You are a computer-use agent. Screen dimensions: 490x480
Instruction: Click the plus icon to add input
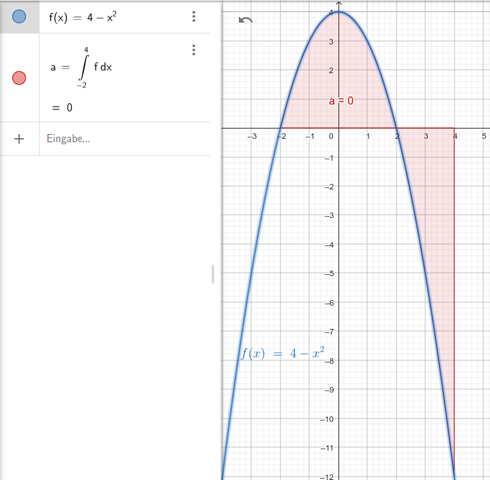pyautogui.click(x=19, y=139)
